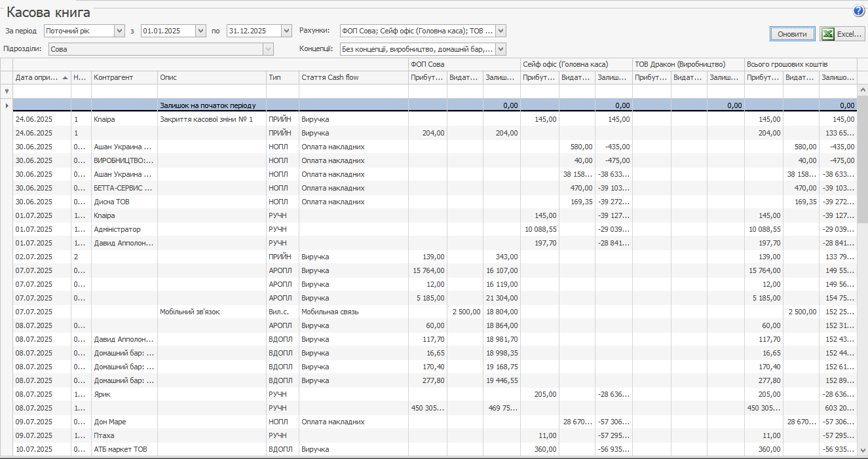Open the Концепції concepts dropdown
Viewport: 868px width, 459px height.
[500, 49]
